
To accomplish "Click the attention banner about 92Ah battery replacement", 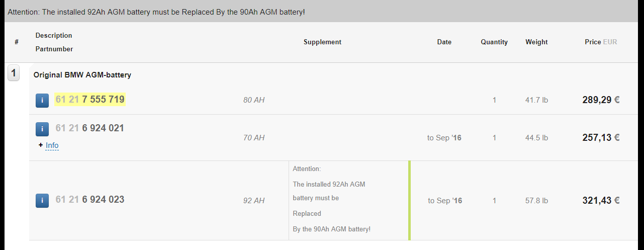I will tap(156, 11).
